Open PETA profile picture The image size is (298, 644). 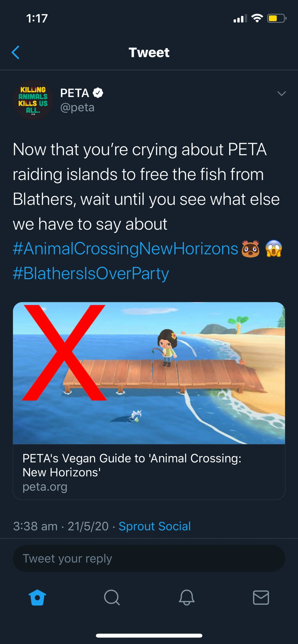click(33, 100)
